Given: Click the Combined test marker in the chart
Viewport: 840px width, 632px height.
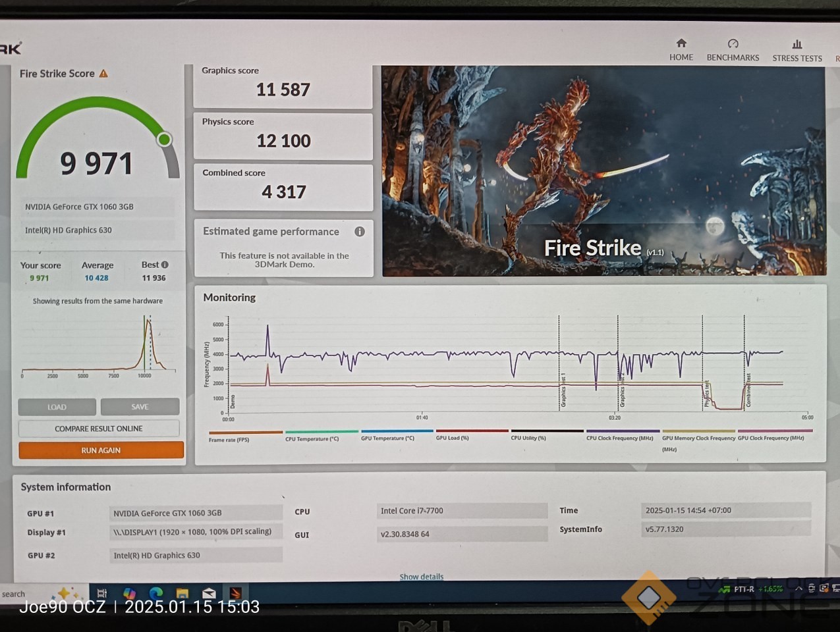Looking at the screenshot, I should click(x=748, y=390).
